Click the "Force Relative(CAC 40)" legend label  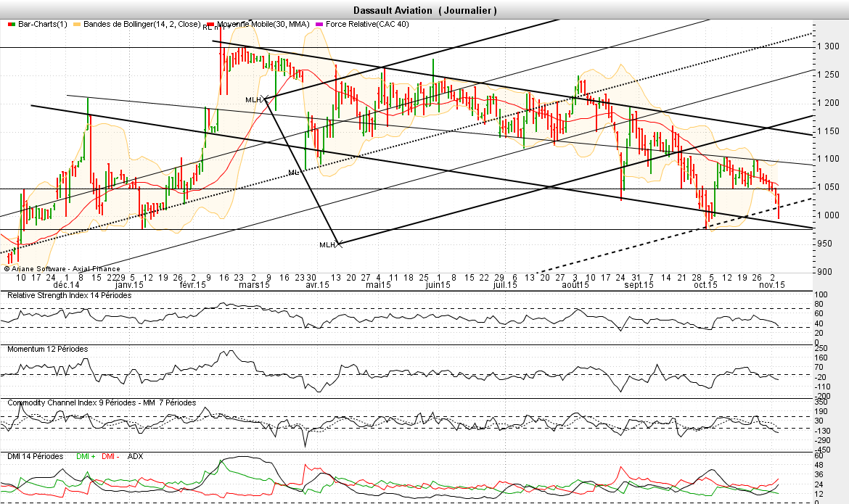pos(367,25)
